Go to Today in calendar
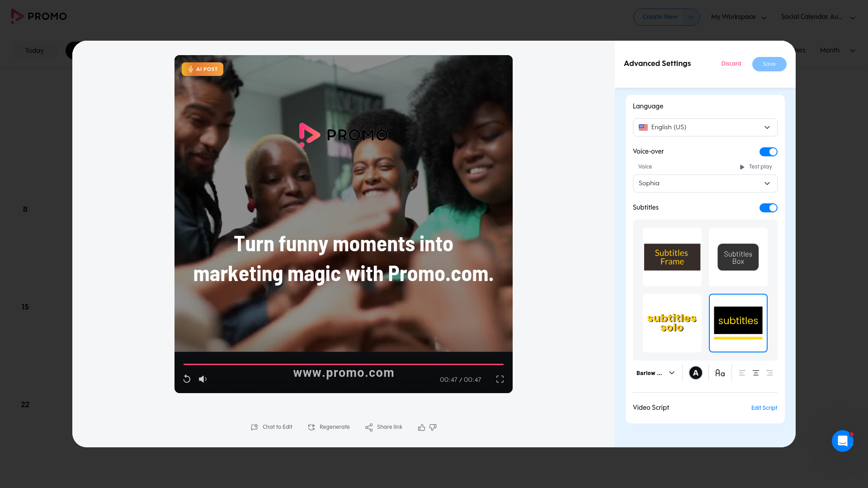This screenshot has height=488, width=868. (34, 51)
